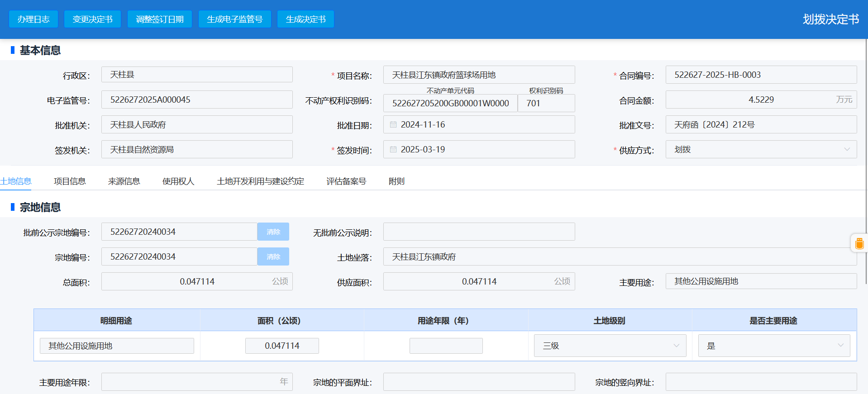868x394 pixels.
Task: Click the orange floating widget icon
Action: (x=859, y=243)
